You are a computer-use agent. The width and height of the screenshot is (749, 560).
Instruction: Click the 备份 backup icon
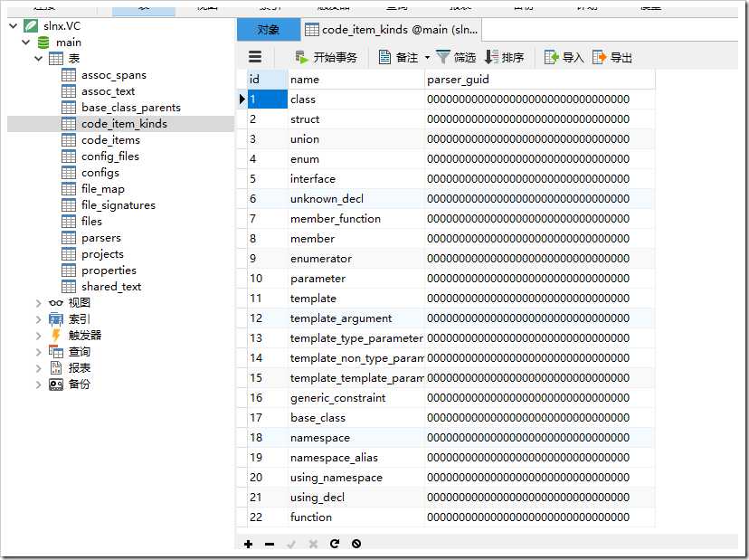56,384
